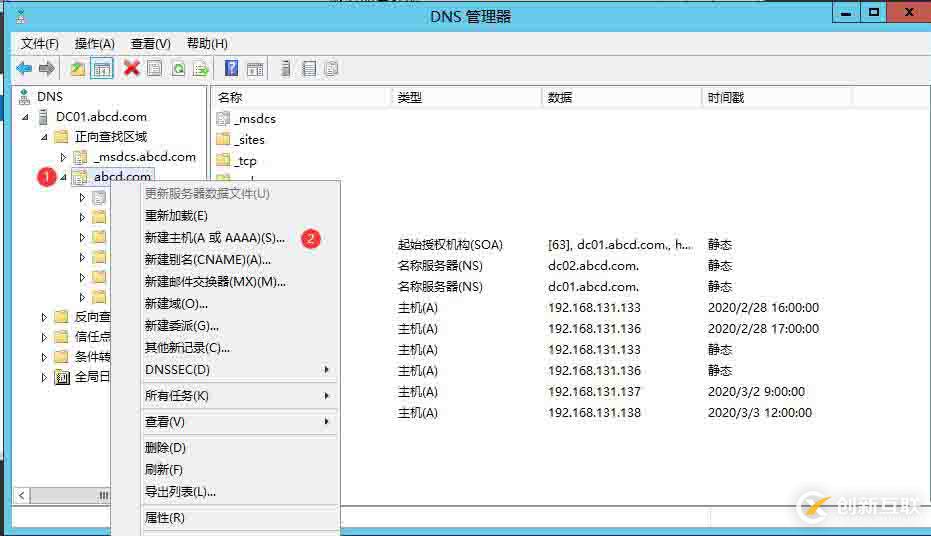Open the 所有任务(K) submenu

pyautogui.click(x=240, y=395)
